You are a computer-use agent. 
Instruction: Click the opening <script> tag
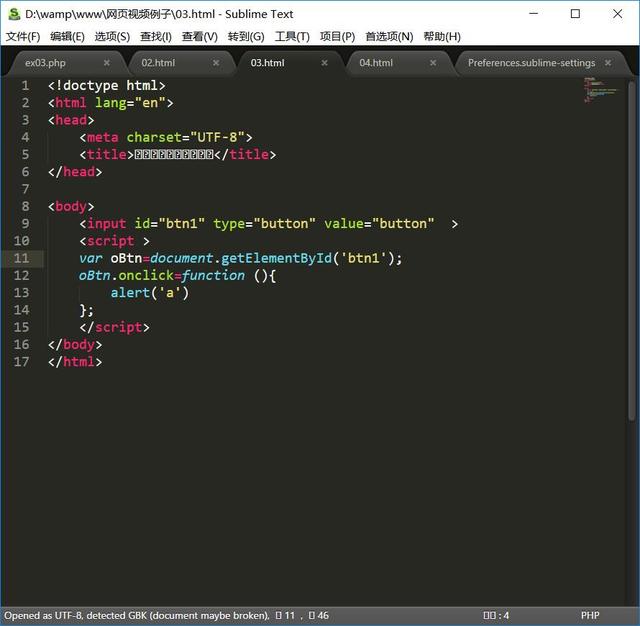pos(114,241)
